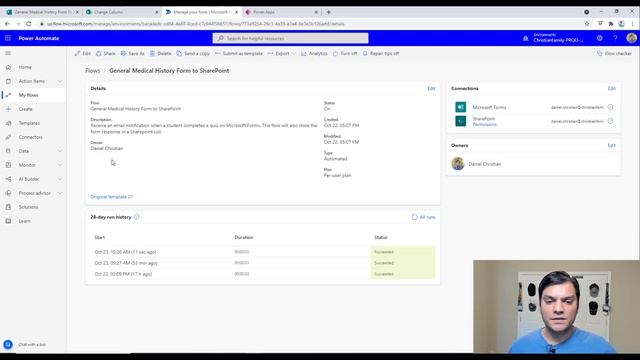Expand the Monitor chevron
Viewport: 640px width, 360px height.
click(x=60, y=165)
